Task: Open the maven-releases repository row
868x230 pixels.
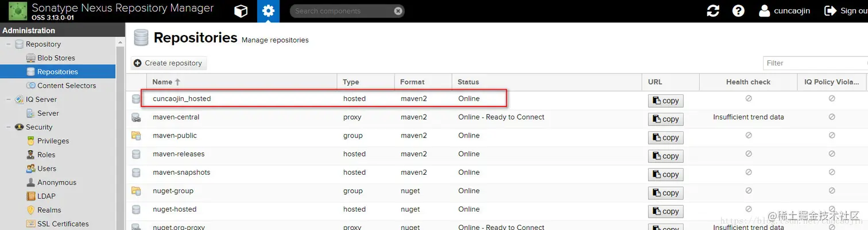Action: click(x=497, y=154)
